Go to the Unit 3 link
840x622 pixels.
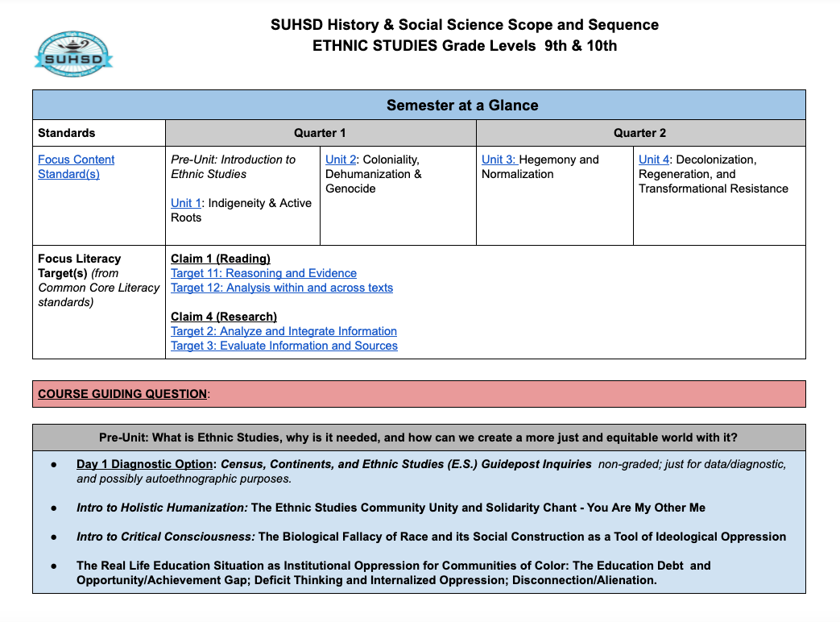499,160
